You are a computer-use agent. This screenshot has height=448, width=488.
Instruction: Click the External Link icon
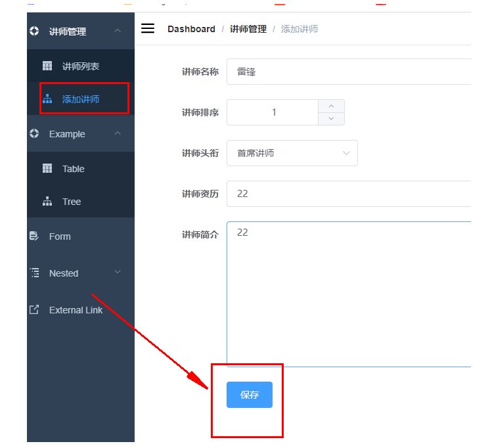tap(34, 309)
